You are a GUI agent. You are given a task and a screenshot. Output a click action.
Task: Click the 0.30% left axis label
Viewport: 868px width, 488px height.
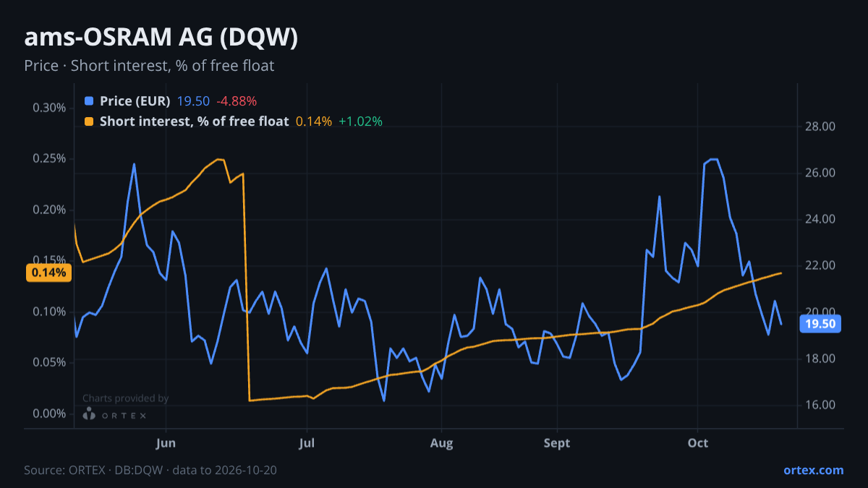[x=49, y=108]
